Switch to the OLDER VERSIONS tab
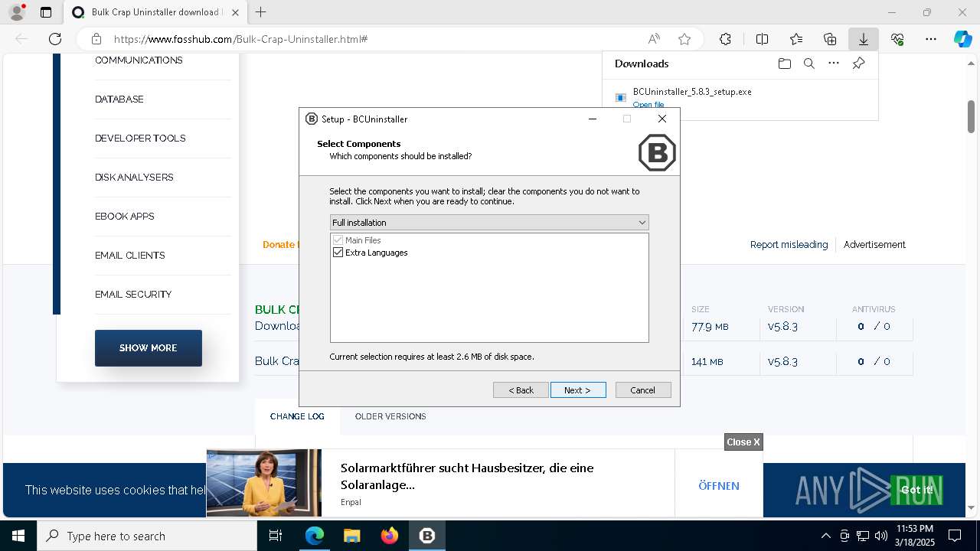 click(390, 416)
